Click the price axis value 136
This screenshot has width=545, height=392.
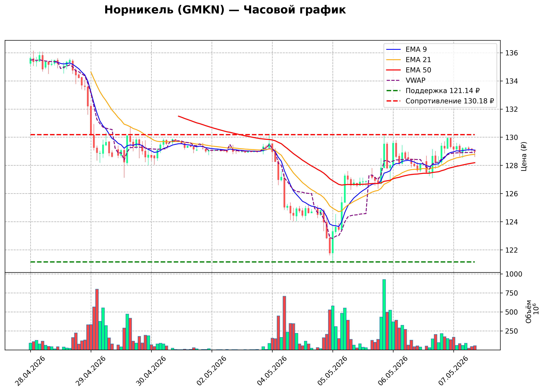point(512,53)
